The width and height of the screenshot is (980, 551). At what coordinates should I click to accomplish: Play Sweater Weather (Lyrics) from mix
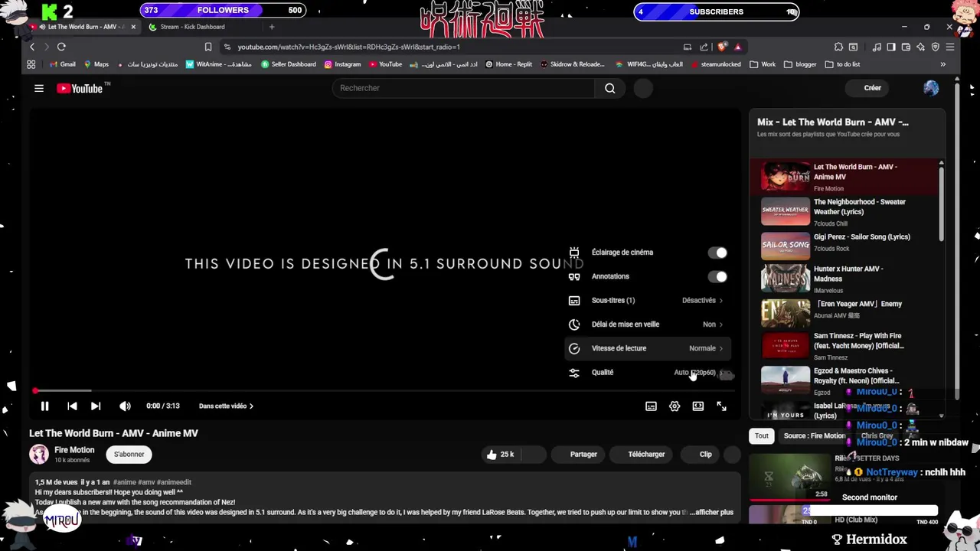click(844, 212)
